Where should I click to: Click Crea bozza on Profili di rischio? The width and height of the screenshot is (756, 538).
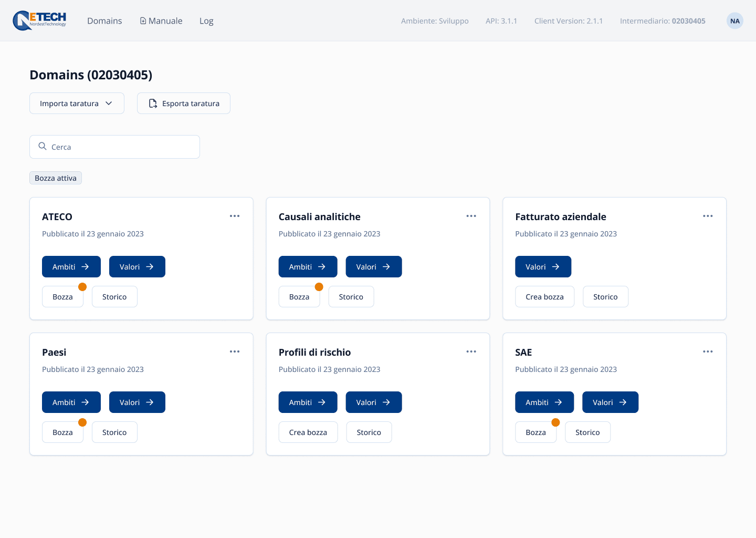(x=308, y=432)
